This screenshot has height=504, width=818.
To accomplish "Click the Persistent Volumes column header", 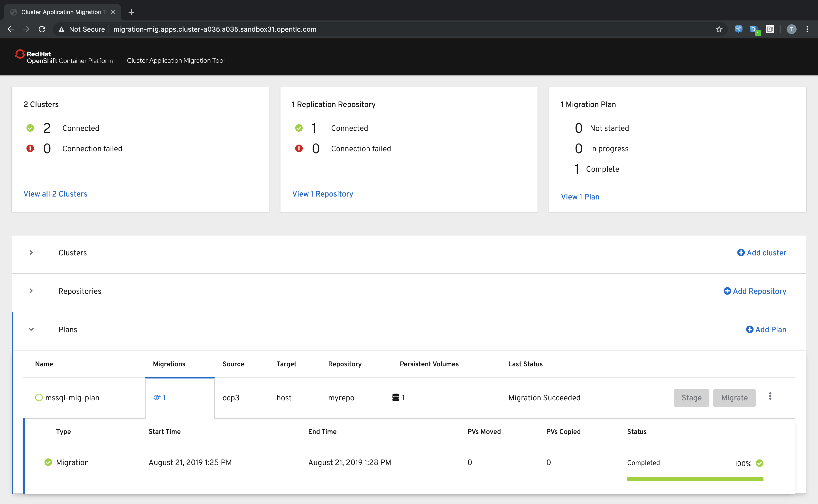I will pyautogui.click(x=429, y=364).
